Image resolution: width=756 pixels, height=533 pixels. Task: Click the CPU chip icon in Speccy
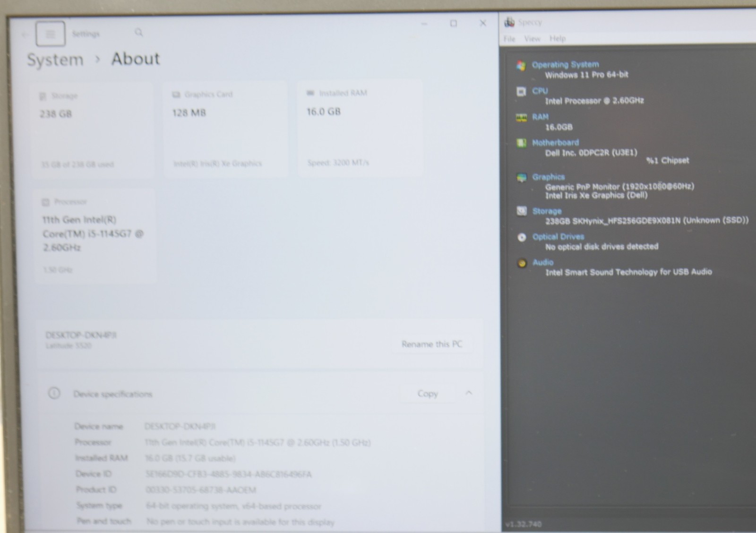(521, 92)
